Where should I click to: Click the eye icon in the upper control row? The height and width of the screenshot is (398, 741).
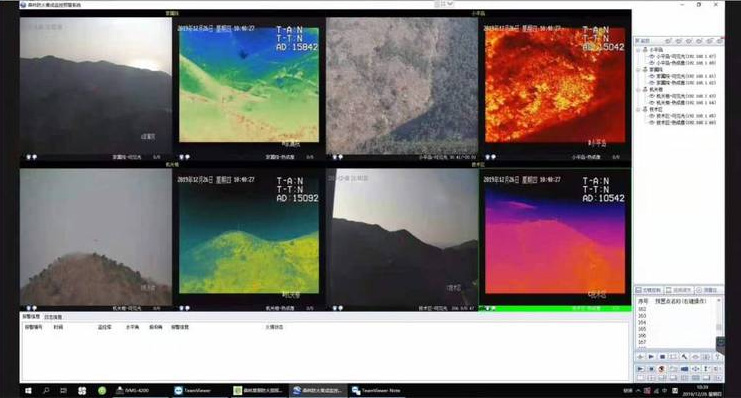click(695, 357)
